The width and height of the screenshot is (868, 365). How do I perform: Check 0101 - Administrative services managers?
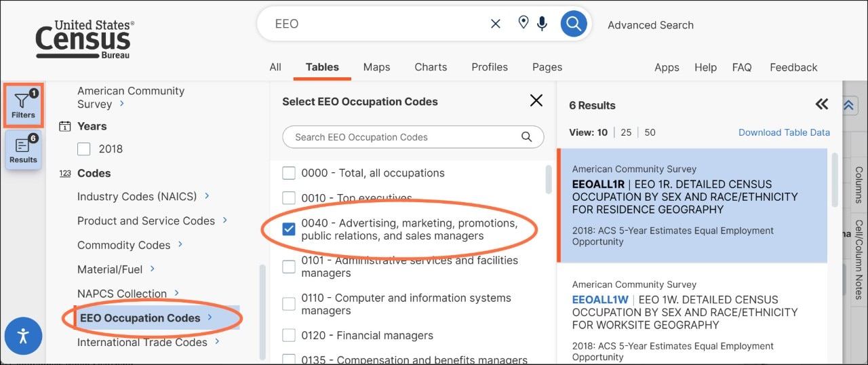(x=289, y=267)
